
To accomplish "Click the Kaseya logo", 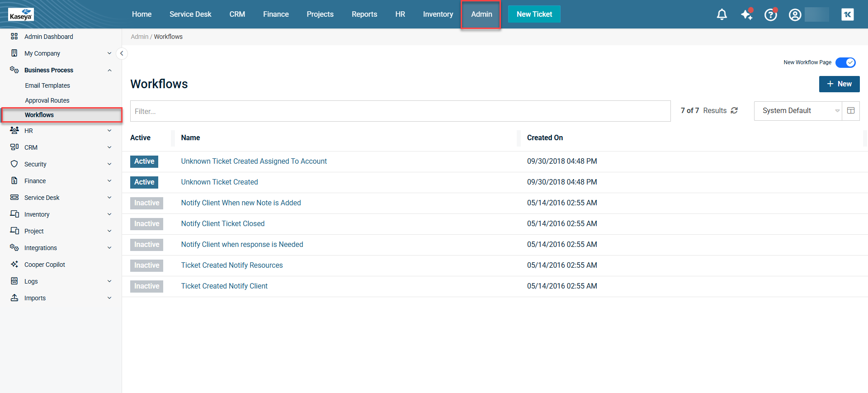I will (21, 14).
